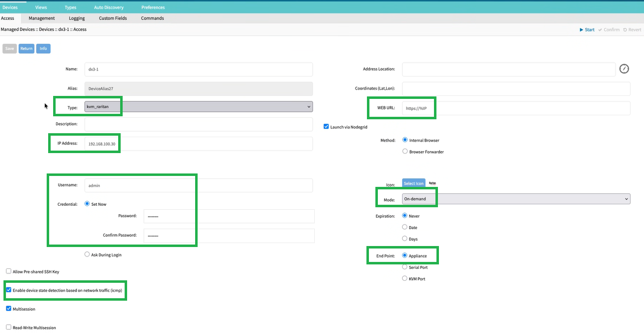The image size is (644, 333).
Task: Uncheck Launch via Nodegrid checkbox
Action: tap(326, 127)
